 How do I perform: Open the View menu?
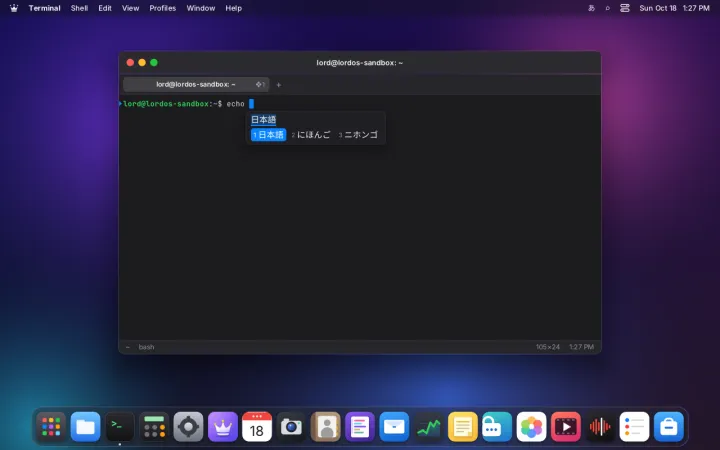point(130,8)
